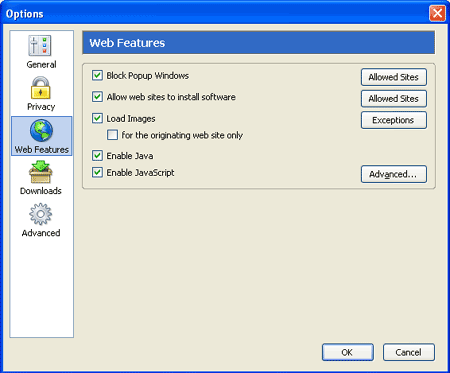Click the Web Features globe icon
This screenshot has height=373, width=450.
[41, 131]
